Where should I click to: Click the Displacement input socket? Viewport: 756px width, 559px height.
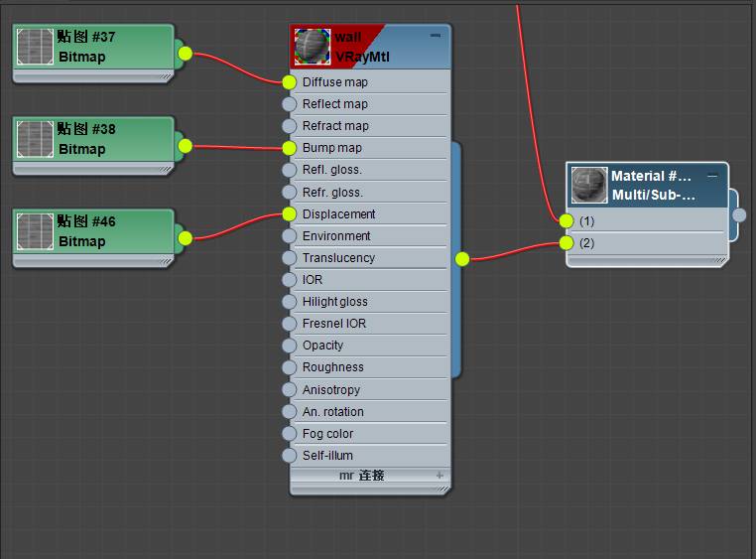(289, 214)
